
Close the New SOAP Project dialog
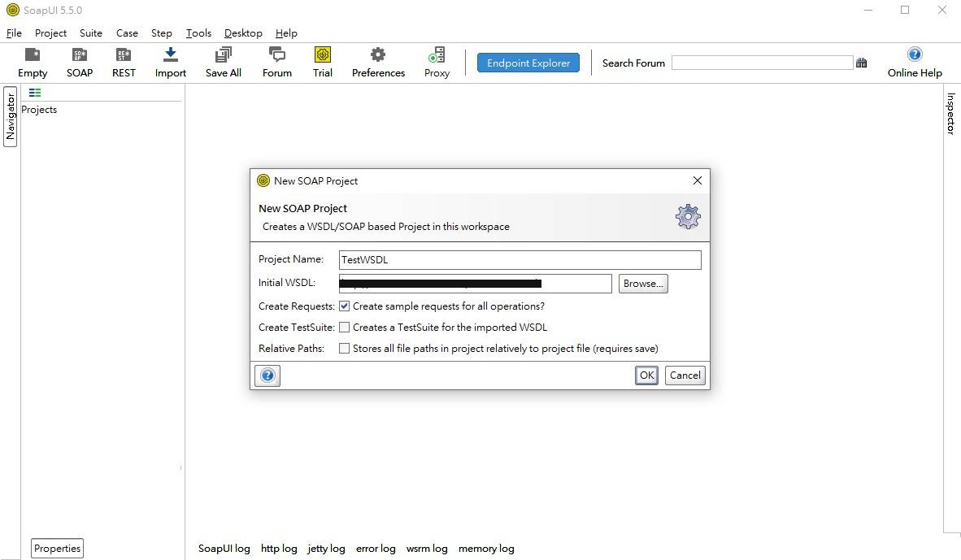[697, 180]
